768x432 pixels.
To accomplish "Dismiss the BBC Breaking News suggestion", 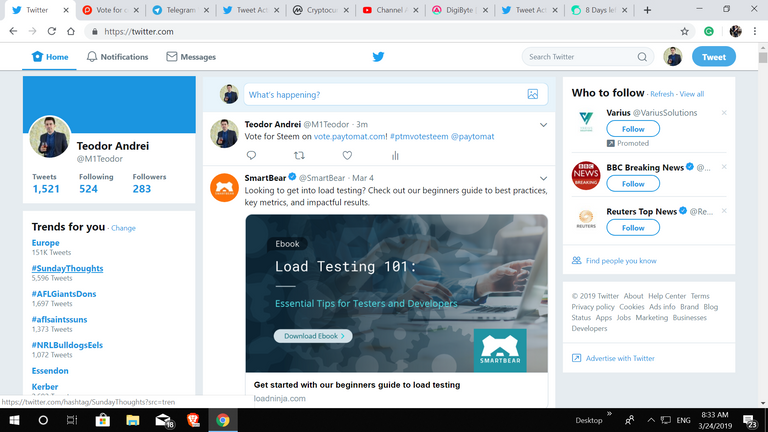I will coord(724,167).
